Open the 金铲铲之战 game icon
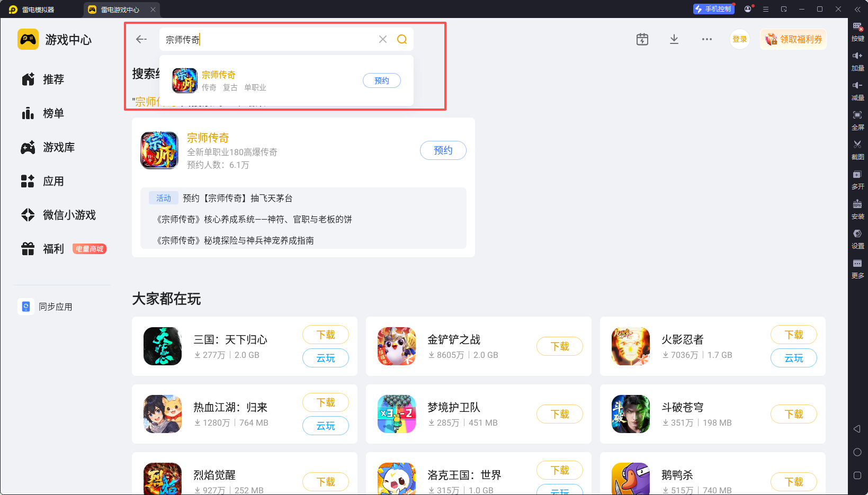The image size is (868, 495). 397,346
